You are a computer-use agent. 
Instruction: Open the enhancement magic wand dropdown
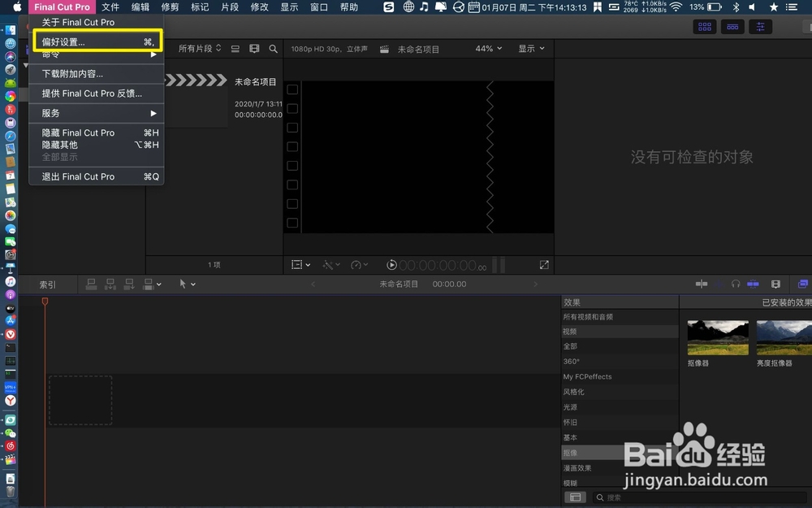click(331, 265)
